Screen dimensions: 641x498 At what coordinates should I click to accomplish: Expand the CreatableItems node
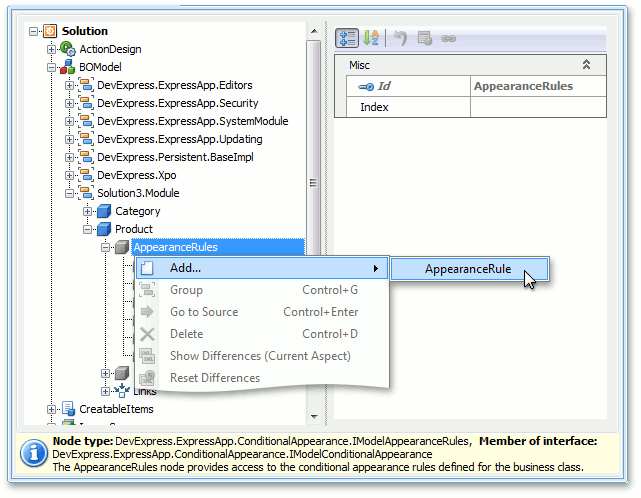[52, 409]
